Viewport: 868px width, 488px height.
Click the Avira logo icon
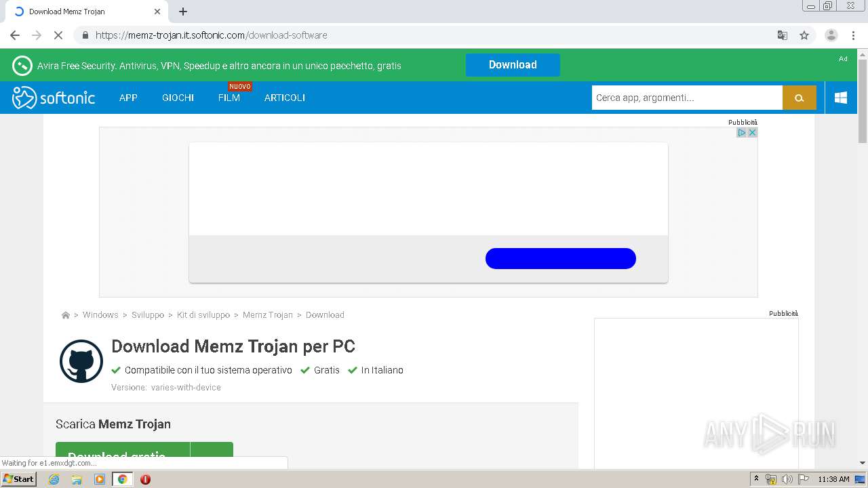click(x=22, y=66)
